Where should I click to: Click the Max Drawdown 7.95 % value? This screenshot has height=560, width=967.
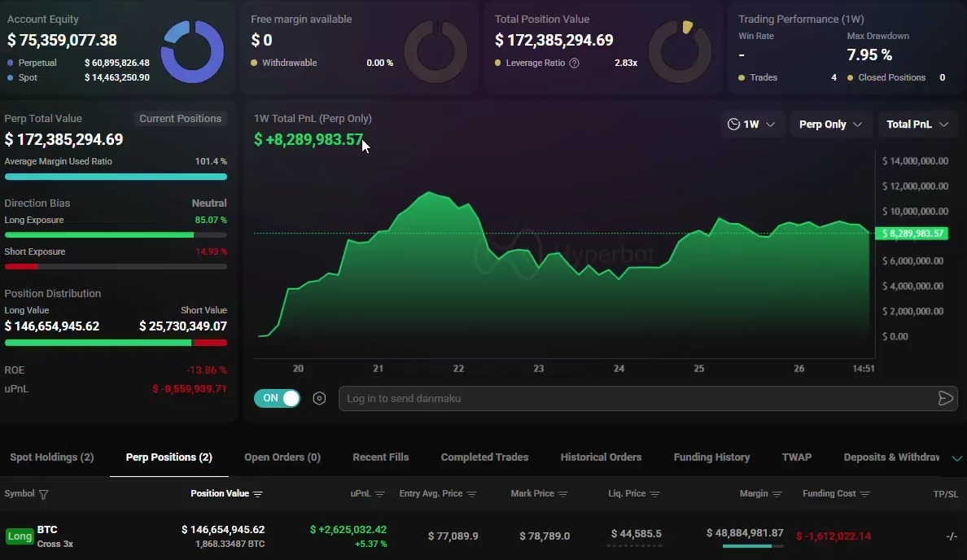pos(869,55)
